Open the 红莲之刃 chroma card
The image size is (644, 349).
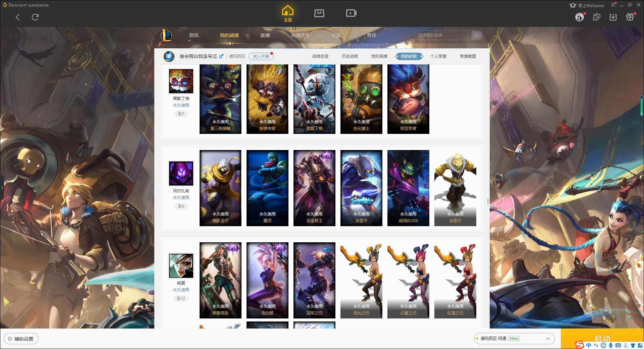pos(455,280)
